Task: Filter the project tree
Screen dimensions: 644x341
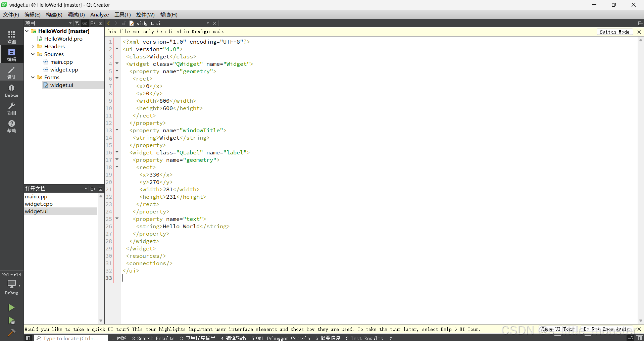Action: 77,23
